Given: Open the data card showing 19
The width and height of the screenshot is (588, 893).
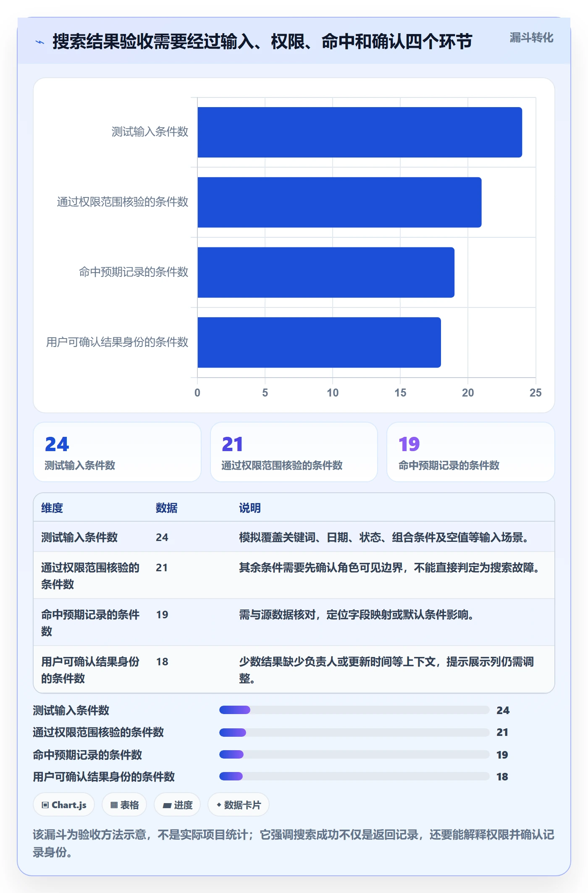Looking at the screenshot, I should pyautogui.click(x=471, y=452).
